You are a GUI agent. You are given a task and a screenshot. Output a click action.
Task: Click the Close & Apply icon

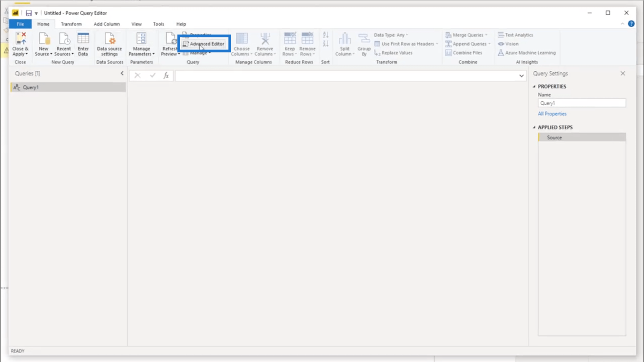coord(20,39)
